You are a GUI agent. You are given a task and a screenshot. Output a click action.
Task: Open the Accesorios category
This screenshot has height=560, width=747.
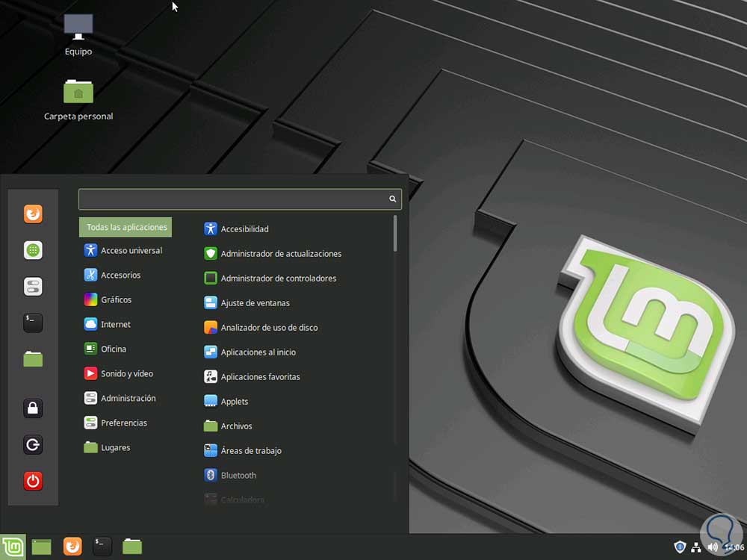(113, 275)
